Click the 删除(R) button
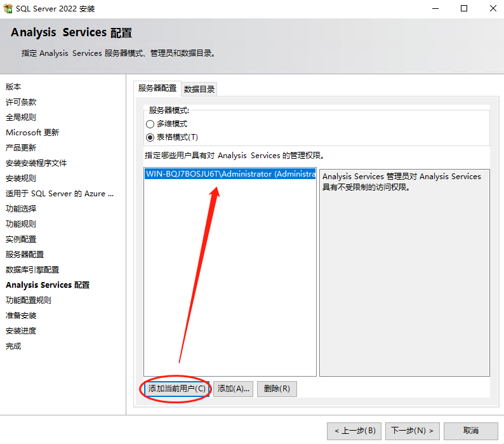 (x=277, y=389)
